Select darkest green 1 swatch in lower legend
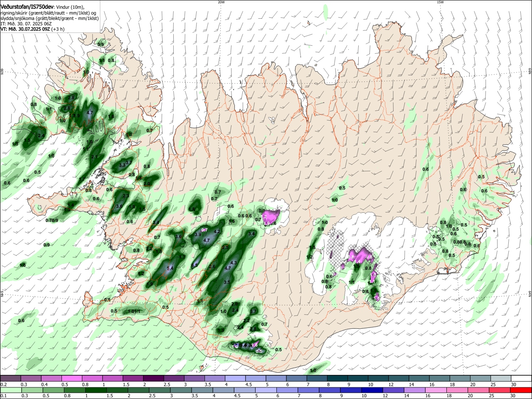Image resolution: width=532 pixels, height=399 pixels. [96, 390]
